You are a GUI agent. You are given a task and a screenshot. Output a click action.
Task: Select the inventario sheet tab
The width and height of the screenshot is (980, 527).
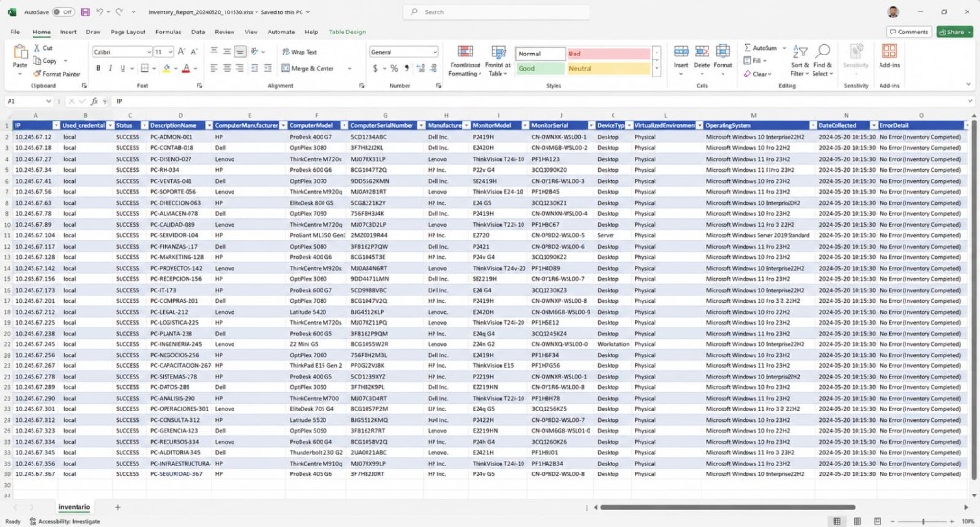[75, 507]
